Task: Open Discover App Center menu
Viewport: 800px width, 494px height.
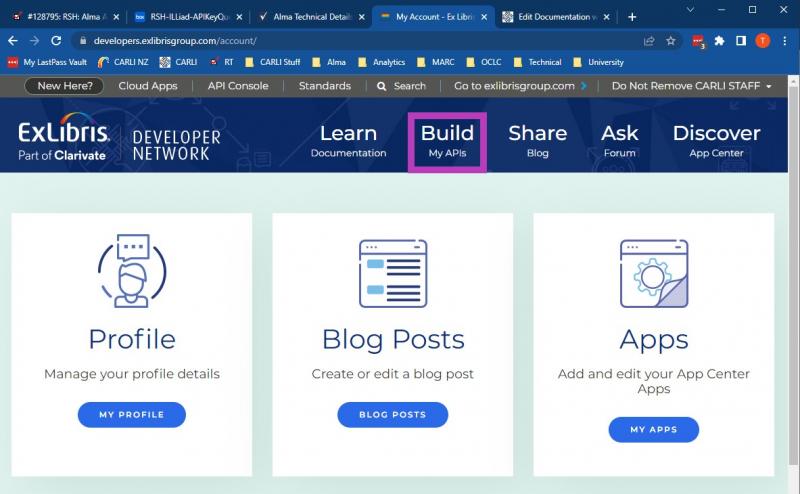Action: 716,141
